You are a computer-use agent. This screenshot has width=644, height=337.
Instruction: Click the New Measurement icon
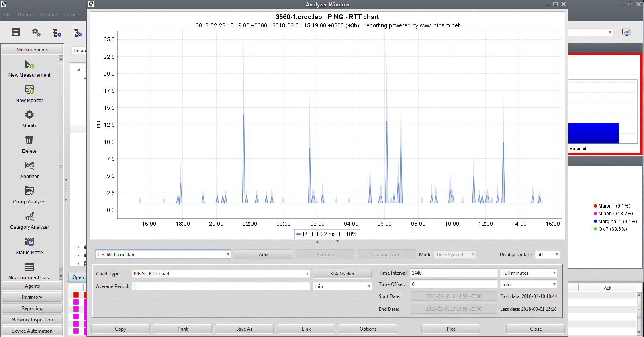click(29, 64)
